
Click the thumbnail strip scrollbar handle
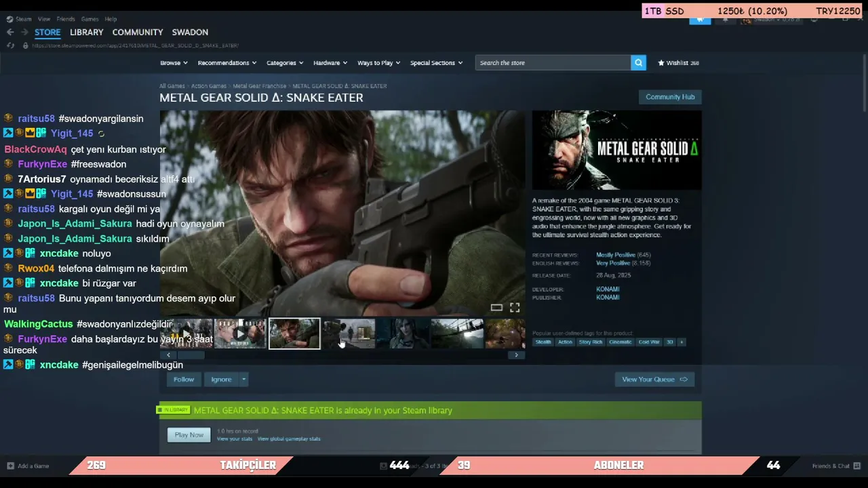tap(191, 355)
